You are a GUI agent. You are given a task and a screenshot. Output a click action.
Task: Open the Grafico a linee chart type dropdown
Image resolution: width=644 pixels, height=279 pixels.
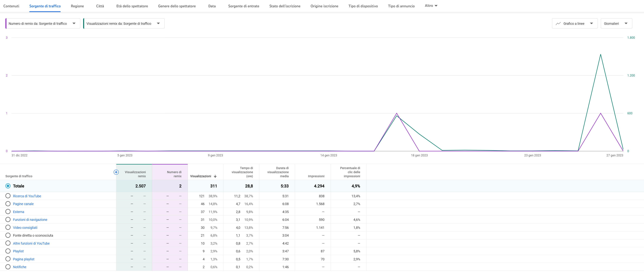click(575, 24)
